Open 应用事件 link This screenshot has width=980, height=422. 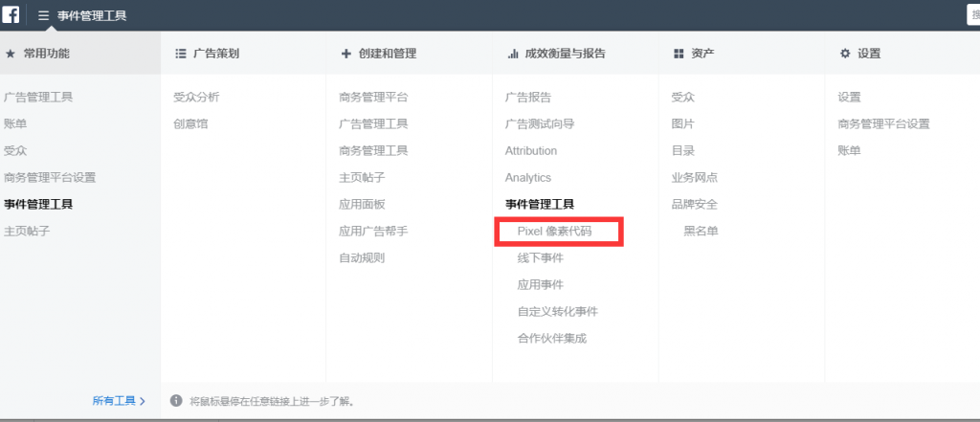point(541,284)
